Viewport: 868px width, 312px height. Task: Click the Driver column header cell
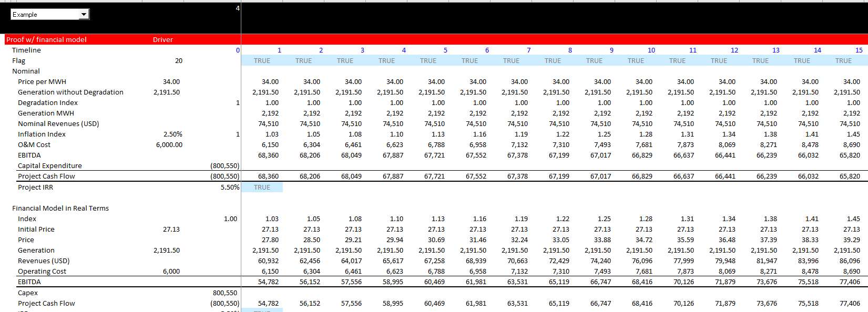(x=162, y=39)
